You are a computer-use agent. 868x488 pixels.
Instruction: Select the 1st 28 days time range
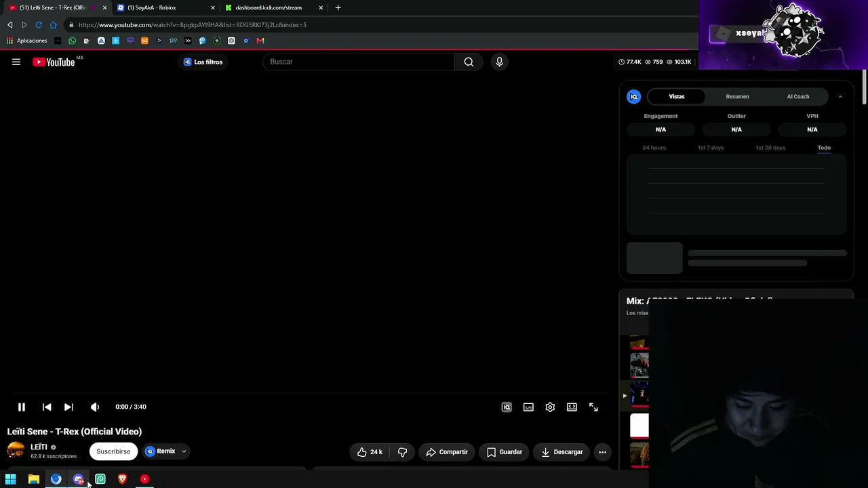770,148
